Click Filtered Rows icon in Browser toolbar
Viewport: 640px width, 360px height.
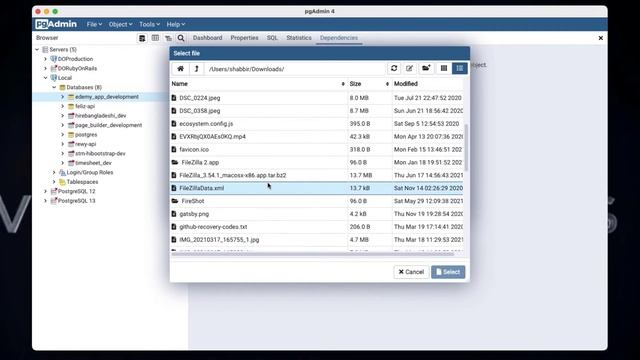pos(168,38)
